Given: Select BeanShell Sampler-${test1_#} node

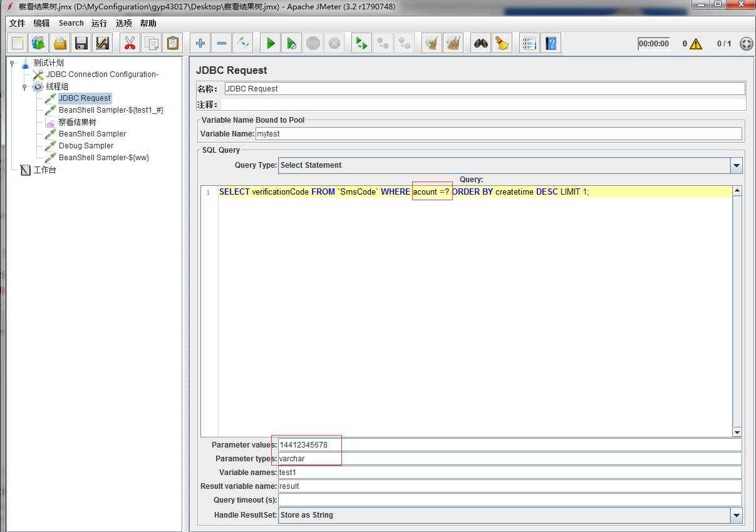Looking at the screenshot, I should [x=111, y=110].
